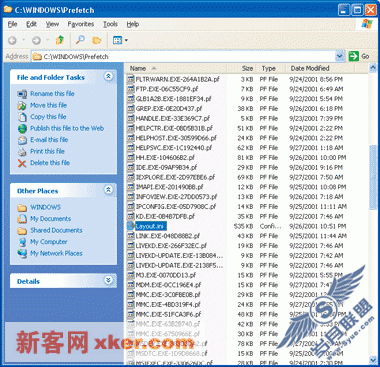Expand the Address bar dropdown
The height and width of the screenshot is (367, 380).
(340, 56)
